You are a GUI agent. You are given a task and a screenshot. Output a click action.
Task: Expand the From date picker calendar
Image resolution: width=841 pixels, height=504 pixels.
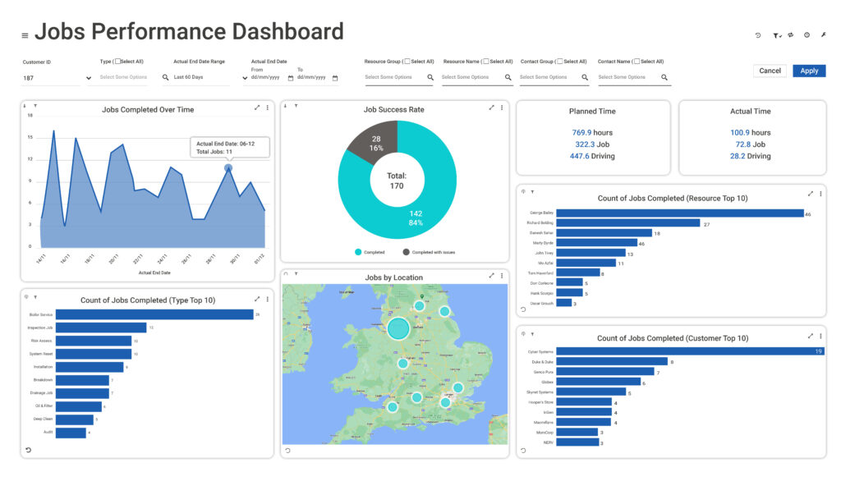tap(291, 76)
